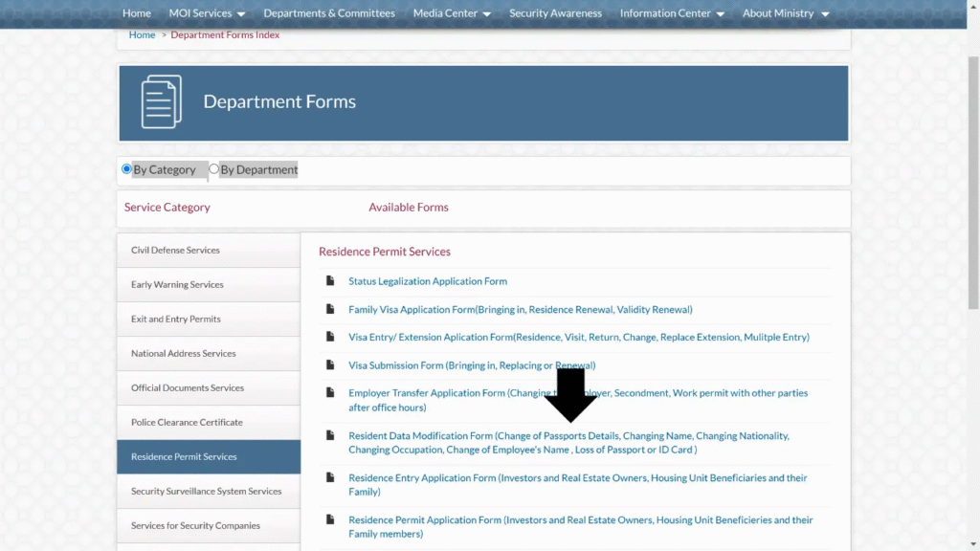Select National Address Services category
The height and width of the screenshot is (551, 980).
click(x=208, y=354)
